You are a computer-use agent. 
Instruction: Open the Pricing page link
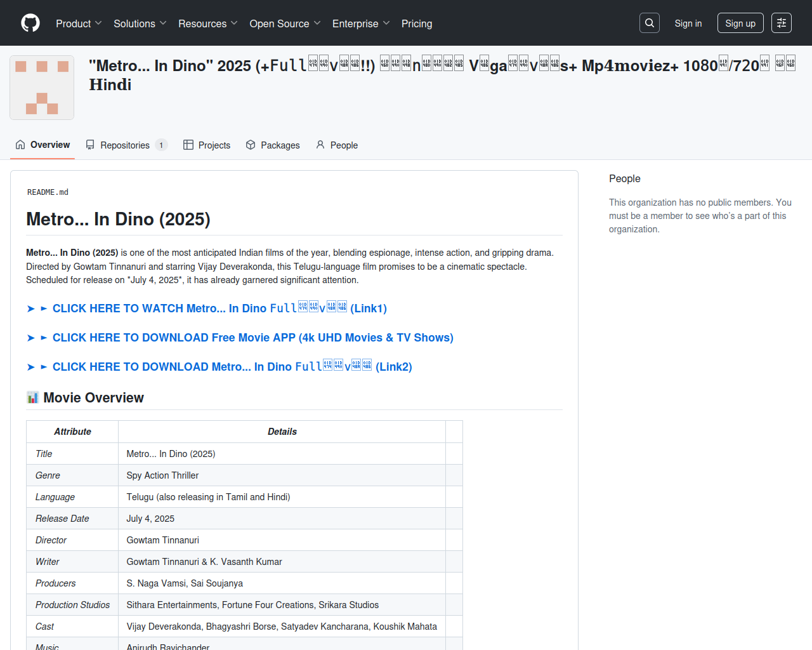[417, 23]
